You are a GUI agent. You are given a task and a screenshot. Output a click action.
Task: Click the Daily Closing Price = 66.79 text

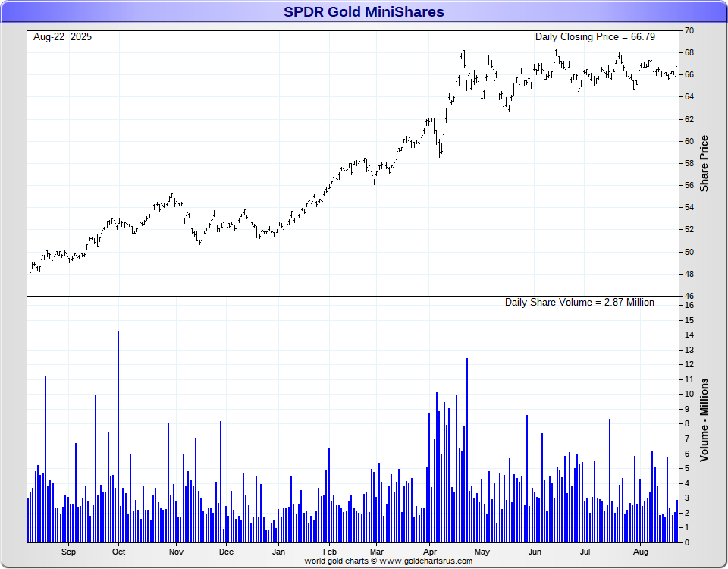595,37
